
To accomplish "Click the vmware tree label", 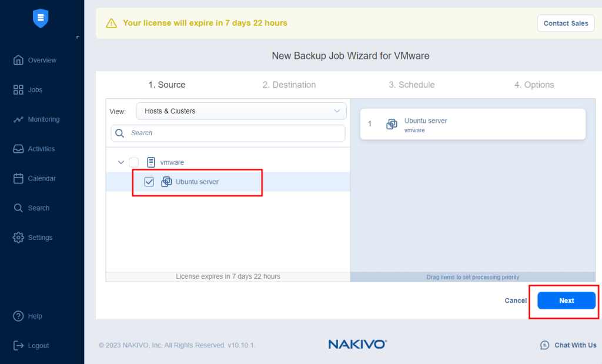I will (x=172, y=162).
